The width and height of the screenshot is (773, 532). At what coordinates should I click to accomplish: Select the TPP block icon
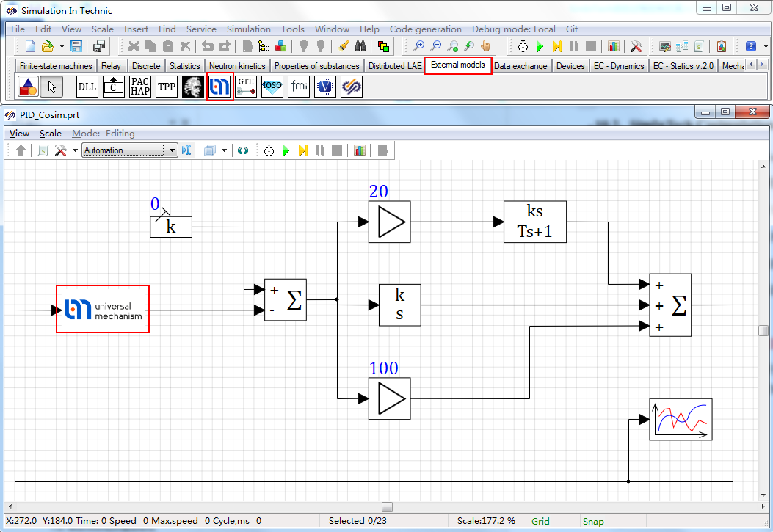[167, 87]
